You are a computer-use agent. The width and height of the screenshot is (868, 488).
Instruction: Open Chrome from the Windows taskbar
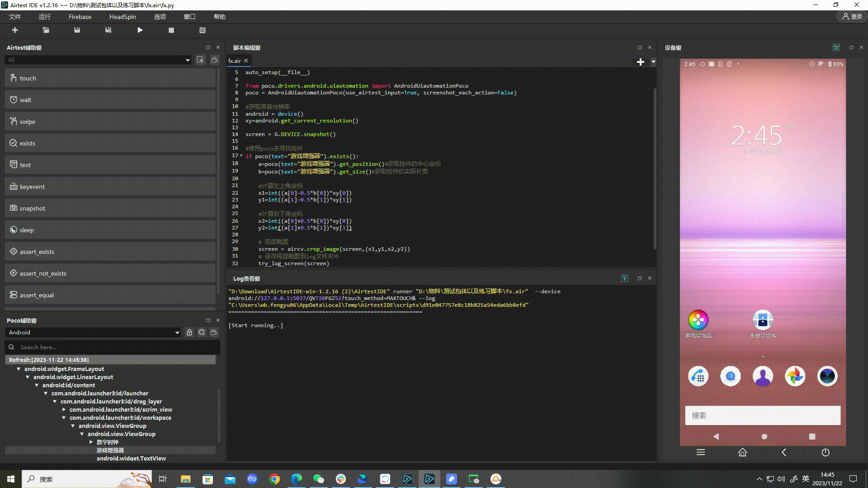coord(274,479)
